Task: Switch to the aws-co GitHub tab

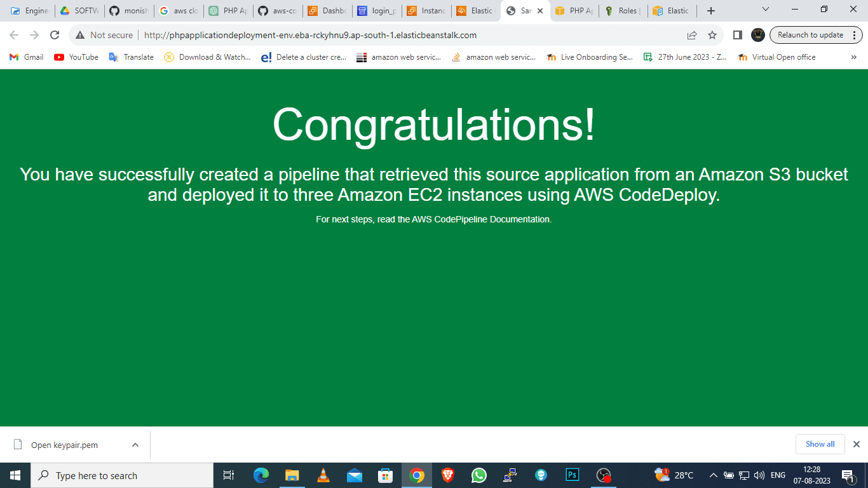Action: [278, 11]
